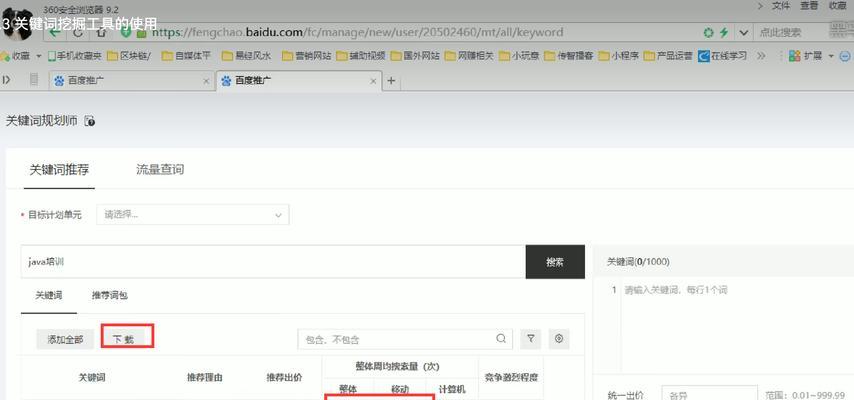
Task: Show more bookmarks with the >> chevron
Action: 761,56
